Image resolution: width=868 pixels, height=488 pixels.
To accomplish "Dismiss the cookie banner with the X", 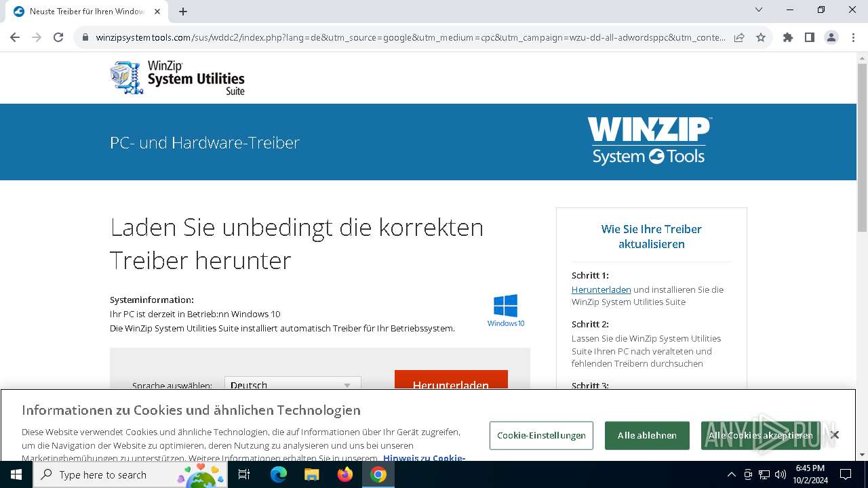I will pos(835,435).
